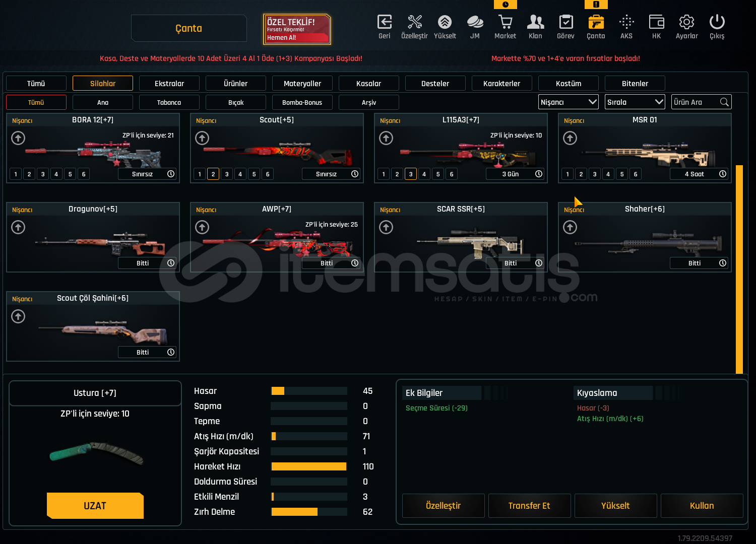
Task: Click the Çıkış power icon
Action: click(717, 23)
